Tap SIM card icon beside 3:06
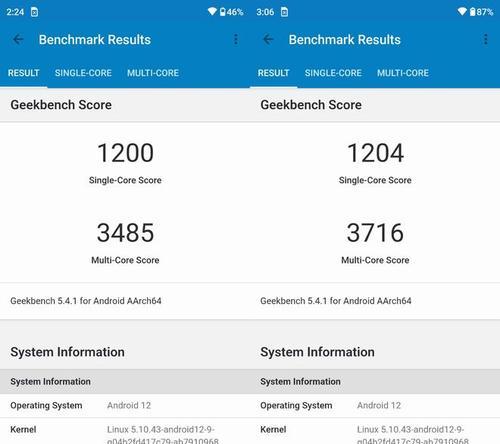 click(x=284, y=12)
